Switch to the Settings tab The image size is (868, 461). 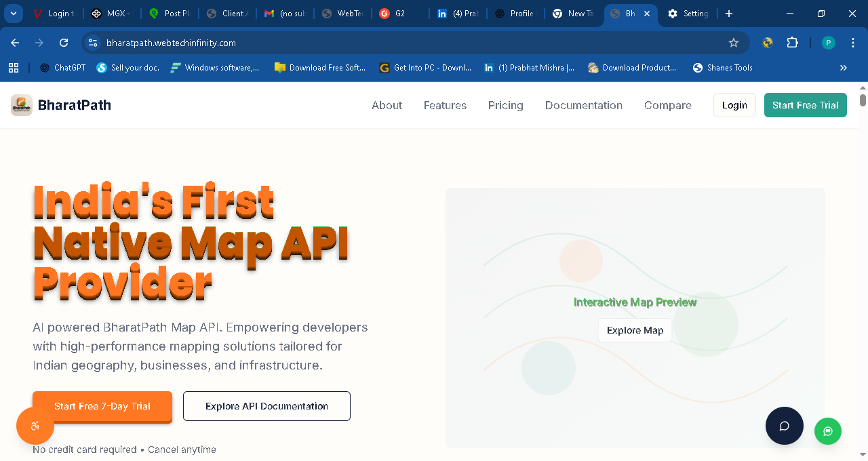688,14
